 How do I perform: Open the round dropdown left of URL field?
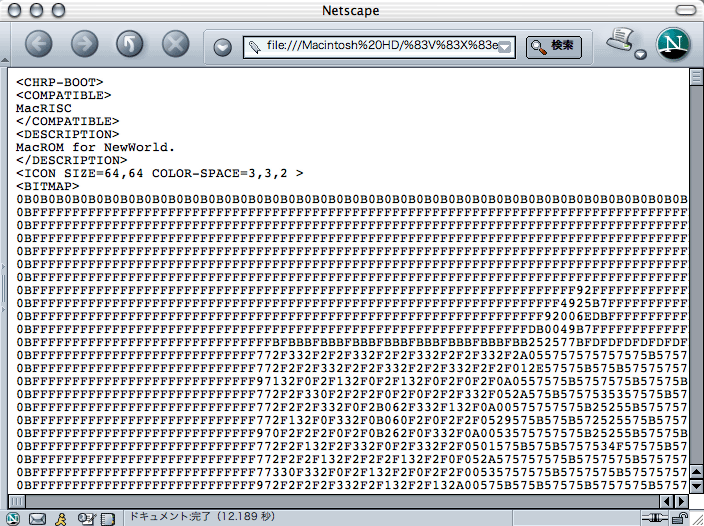(222, 47)
